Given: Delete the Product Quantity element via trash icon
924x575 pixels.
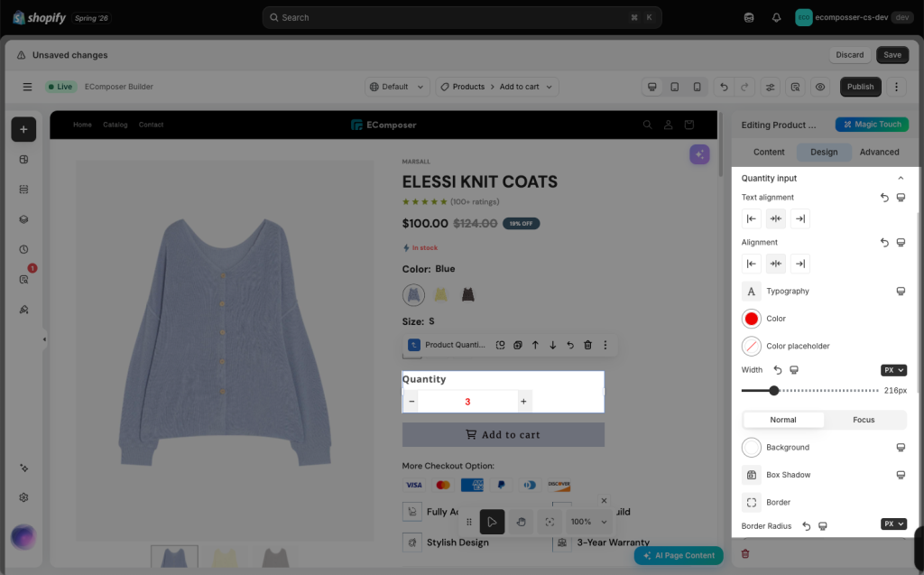Looking at the screenshot, I should 587,345.
